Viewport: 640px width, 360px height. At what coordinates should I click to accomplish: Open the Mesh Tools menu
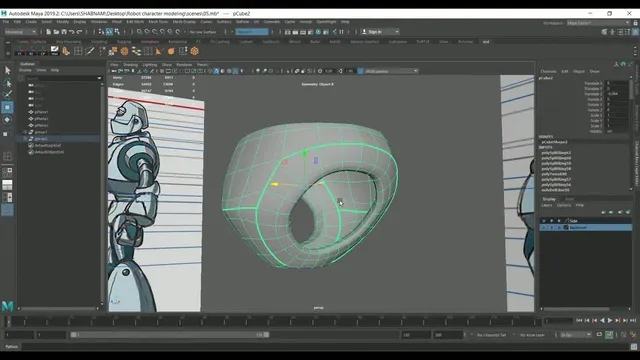[158, 22]
